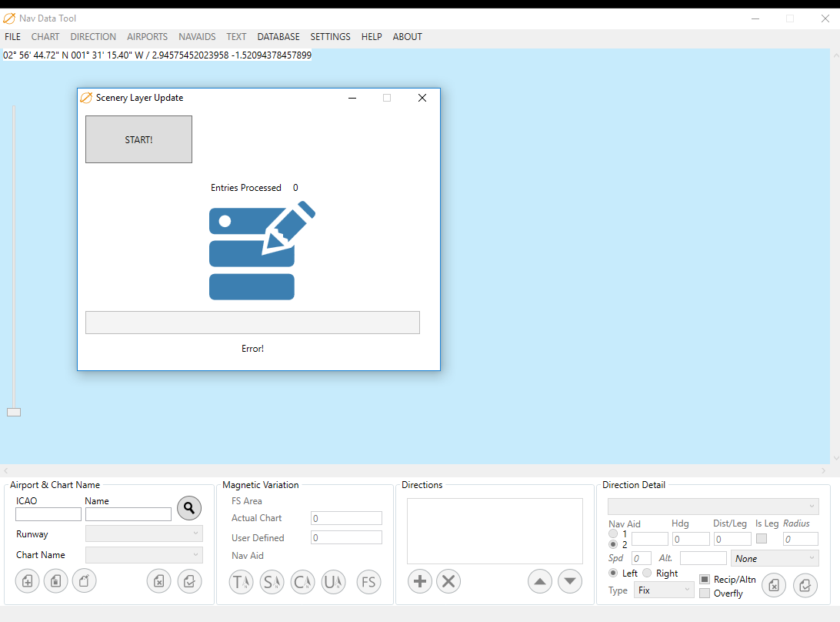
Task: Remove direction with the X icon
Action: click(x=448, y=581)
